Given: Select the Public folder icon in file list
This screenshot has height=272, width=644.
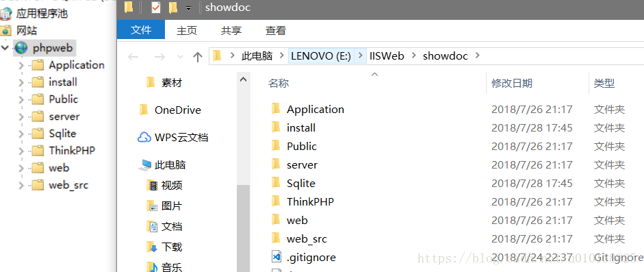Looking at the screenshot, I should click(276, 146).
